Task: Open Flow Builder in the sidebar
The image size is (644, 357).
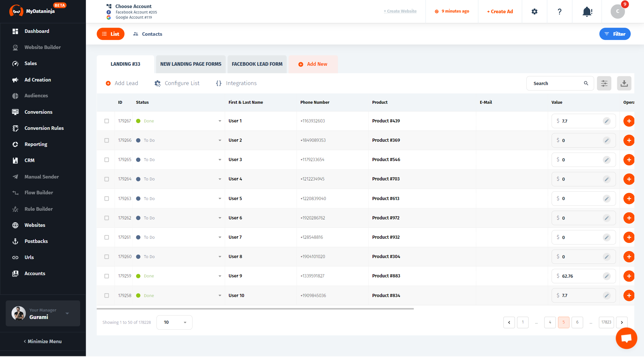Action: [39, 193]
